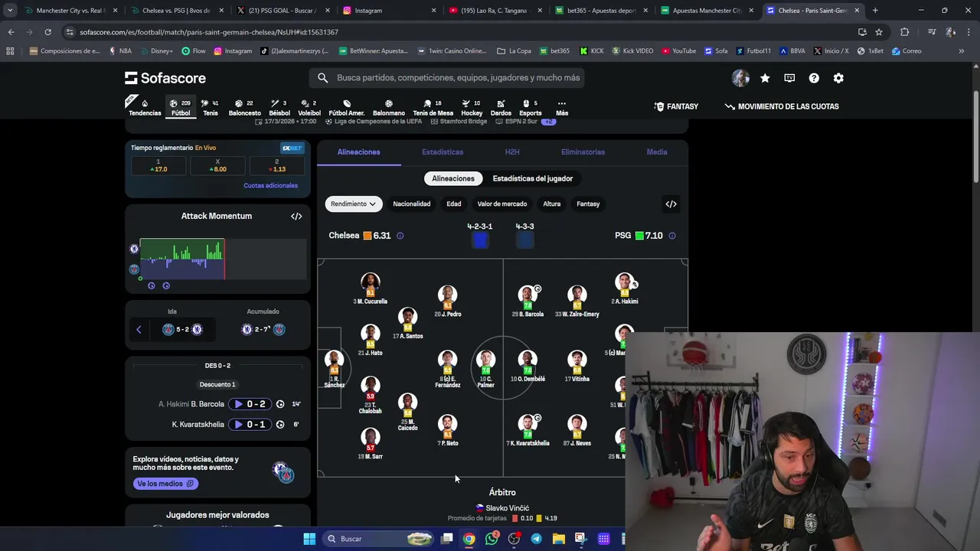Open the Hockey sport section
Screen dimensions: 980x551
[472, 108]
